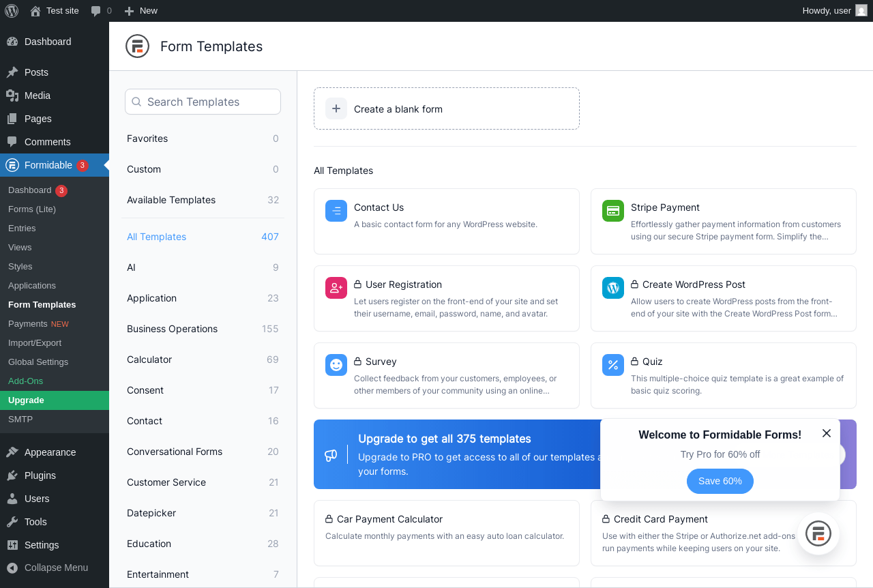Open Car Payment Calculator template

point(447,533)
